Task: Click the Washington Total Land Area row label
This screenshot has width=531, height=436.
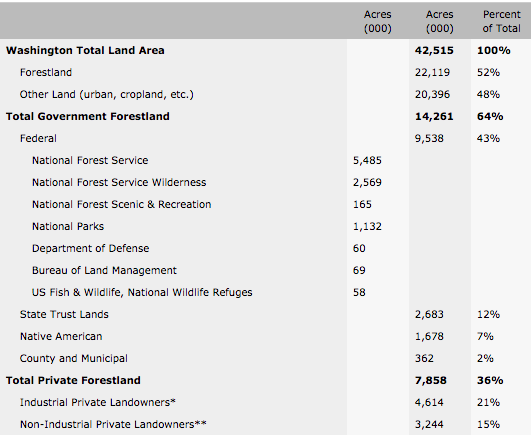Action: point(85,50)
